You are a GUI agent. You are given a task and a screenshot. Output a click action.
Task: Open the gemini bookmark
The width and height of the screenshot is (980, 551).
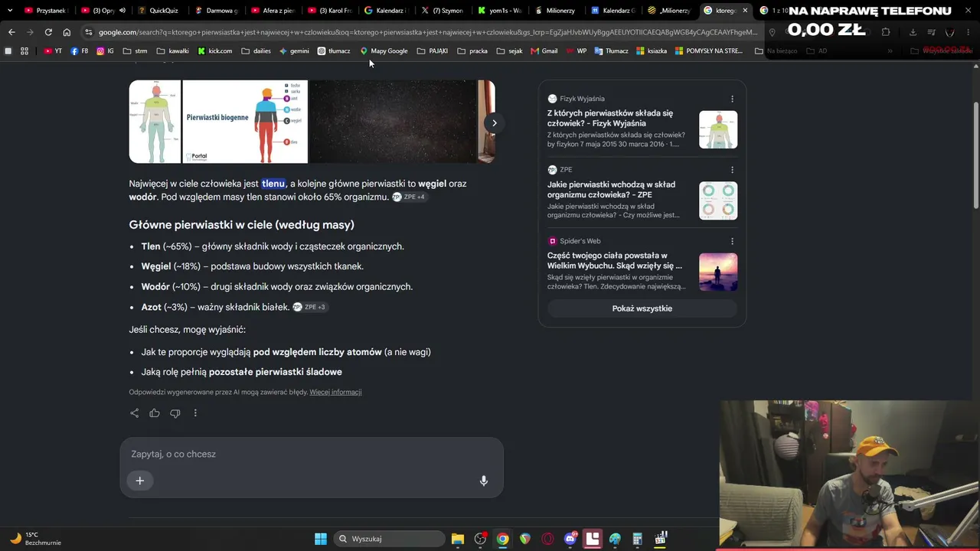point(295,51)
